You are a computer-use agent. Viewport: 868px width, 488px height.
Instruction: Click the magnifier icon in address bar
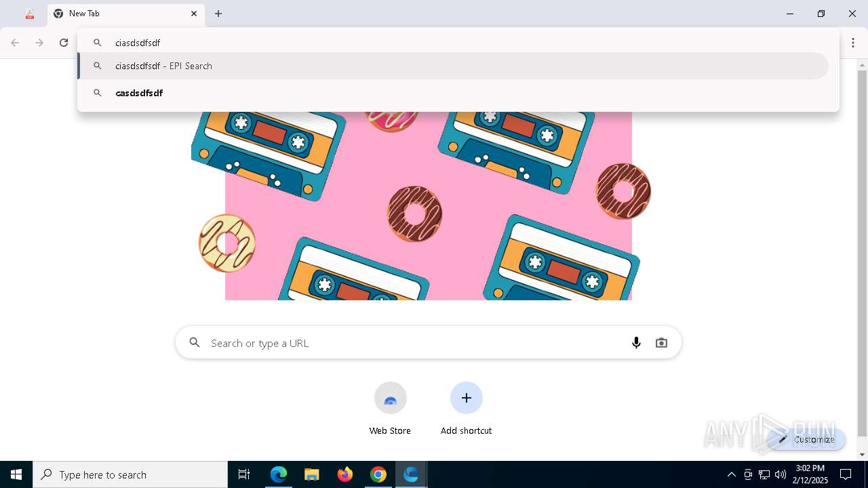tap(98, 43)
